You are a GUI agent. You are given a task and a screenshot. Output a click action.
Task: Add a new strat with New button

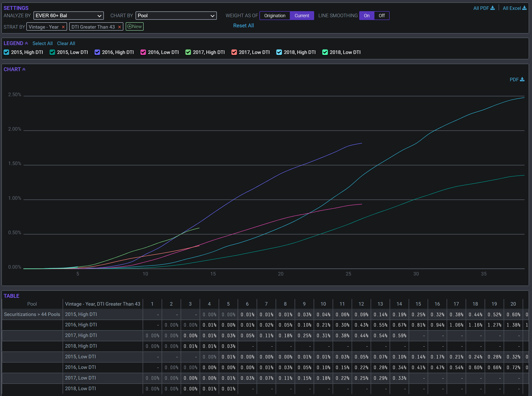(x=135, y=27)
